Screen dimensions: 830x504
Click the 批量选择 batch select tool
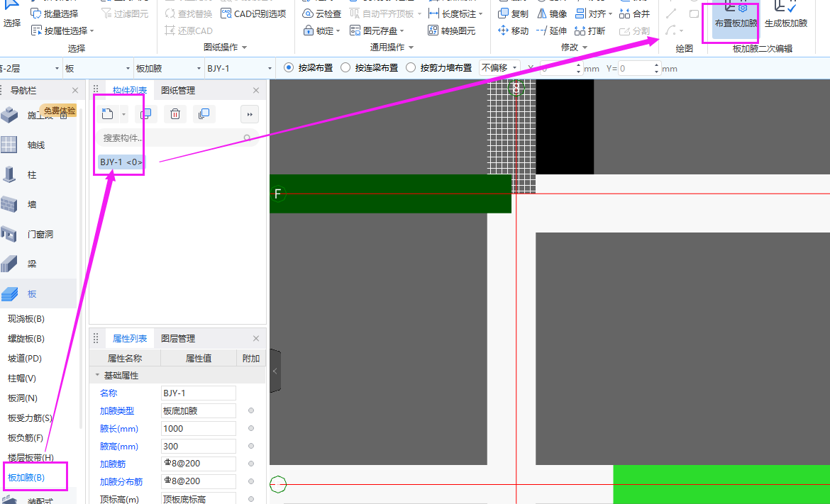(54, 13)
